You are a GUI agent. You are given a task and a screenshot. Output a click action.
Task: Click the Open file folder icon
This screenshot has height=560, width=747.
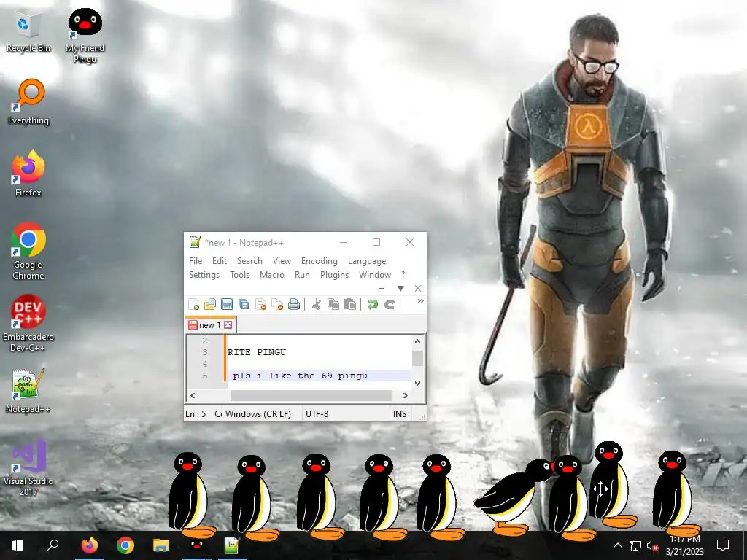point(210,304)
